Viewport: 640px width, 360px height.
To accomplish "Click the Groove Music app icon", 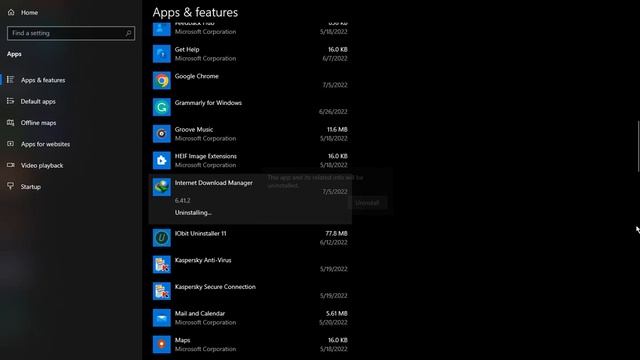I will click(162, 134).
